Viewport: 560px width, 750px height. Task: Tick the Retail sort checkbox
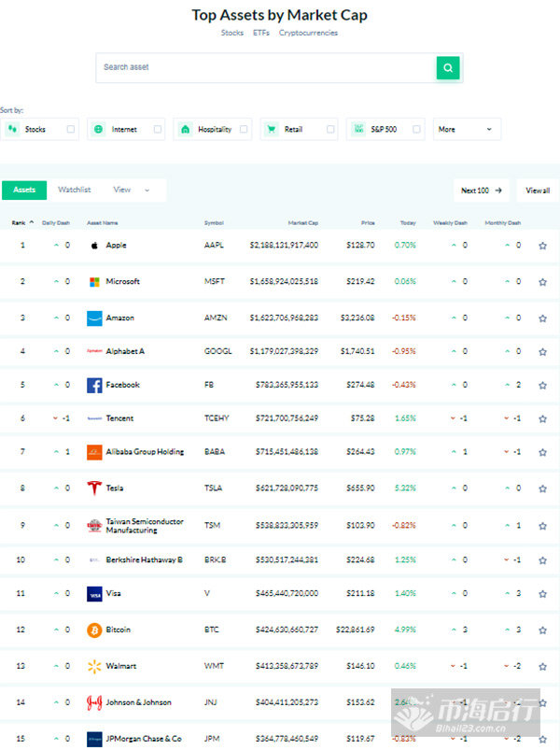click(x=330, y=129)
